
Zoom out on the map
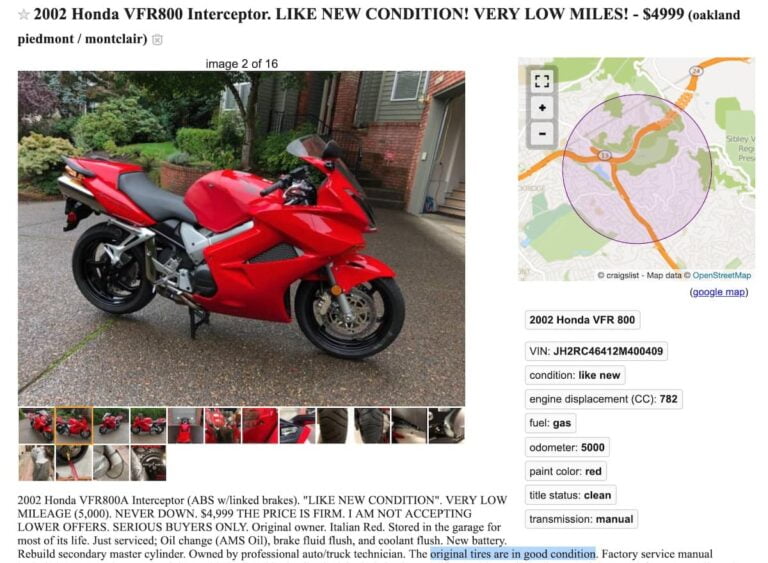(542, 133)
